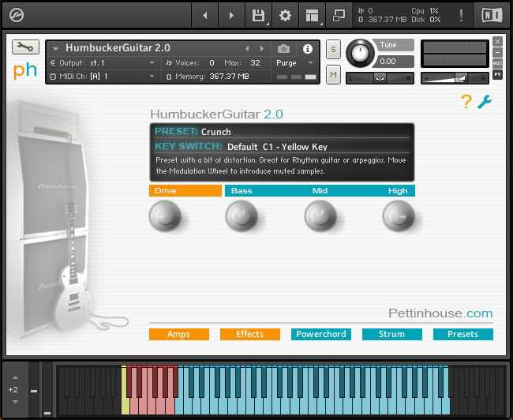This screenshot has width=513, height=420.
Task: Open the MIDI Ch dropdown arrow
Action: (152, 77)
